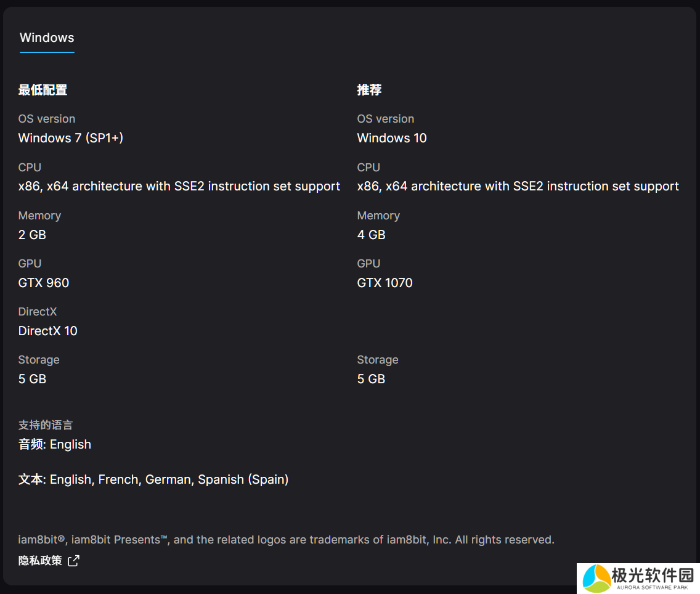Select the Windows 10 recommended OS text
Viewport: 700px width, 594px height.
click(392, 138)
